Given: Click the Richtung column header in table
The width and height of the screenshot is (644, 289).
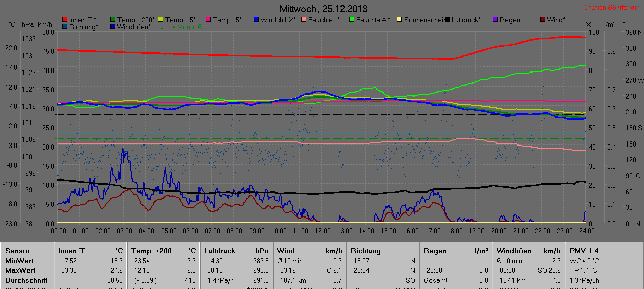Looking at the screenshot, I should point(366,251).
